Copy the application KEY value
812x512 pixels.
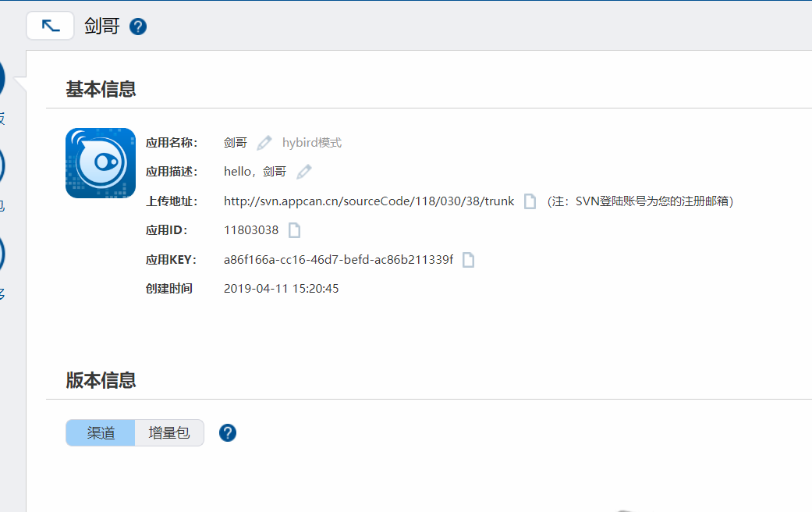coord(468,260)
